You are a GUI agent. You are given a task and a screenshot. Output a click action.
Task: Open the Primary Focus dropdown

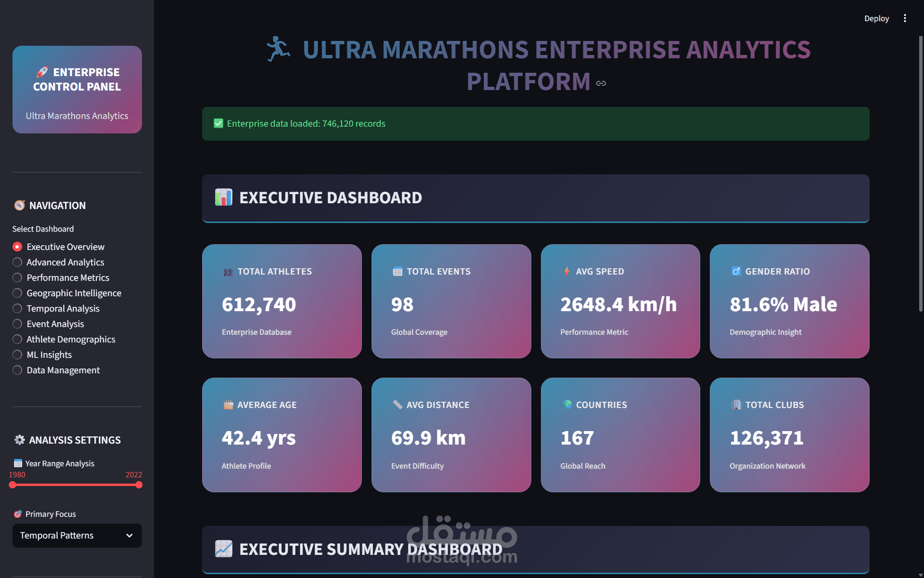[77, 535]
